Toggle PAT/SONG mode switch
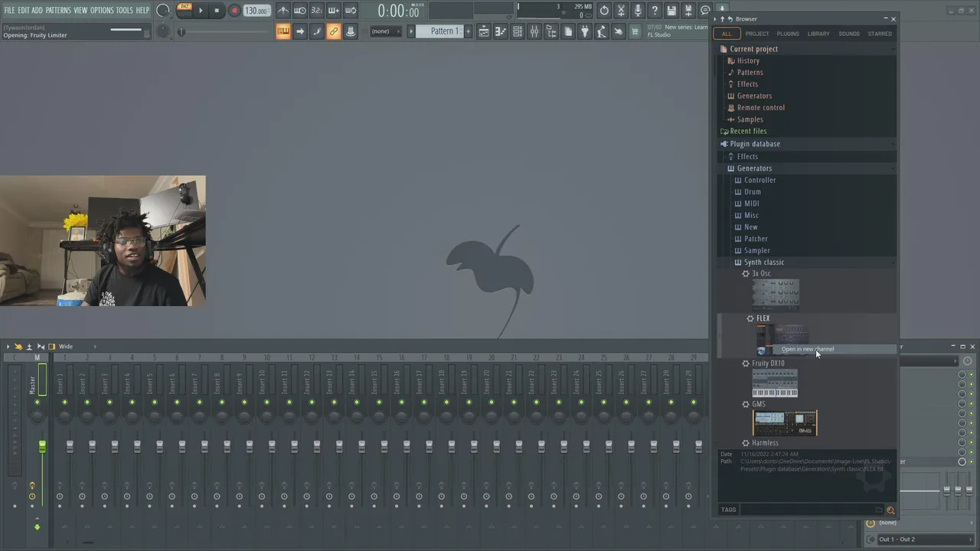 point(185,10)
